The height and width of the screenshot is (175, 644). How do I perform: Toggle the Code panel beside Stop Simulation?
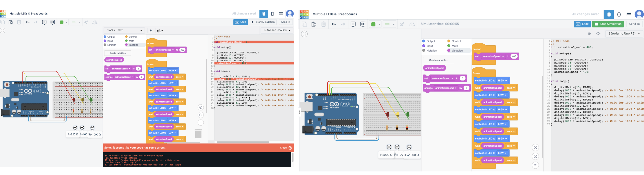pos(582,24)
